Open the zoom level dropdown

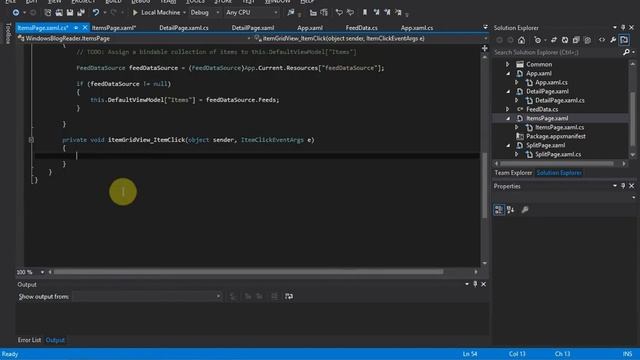(x=42, y=272)
